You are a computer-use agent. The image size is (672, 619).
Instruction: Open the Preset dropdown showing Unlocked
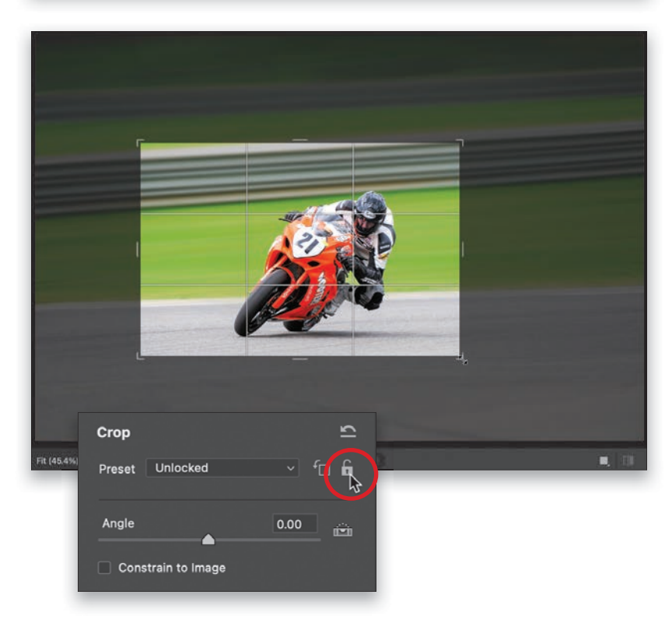point(222,468)
